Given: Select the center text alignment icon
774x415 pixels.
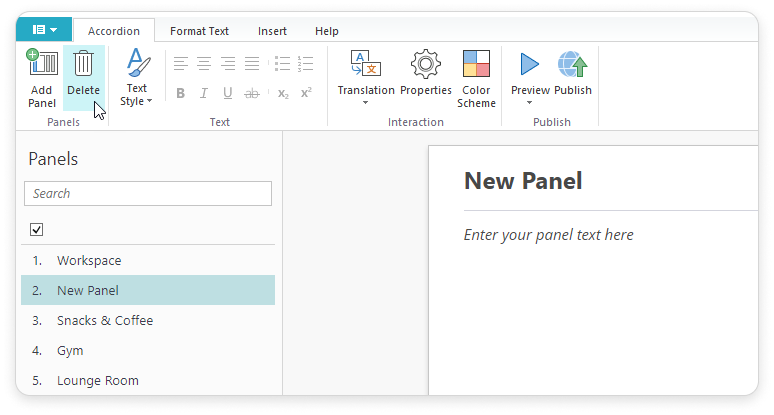Looking at the screenshot, I should pyautogui.click(x=204, y=64).
